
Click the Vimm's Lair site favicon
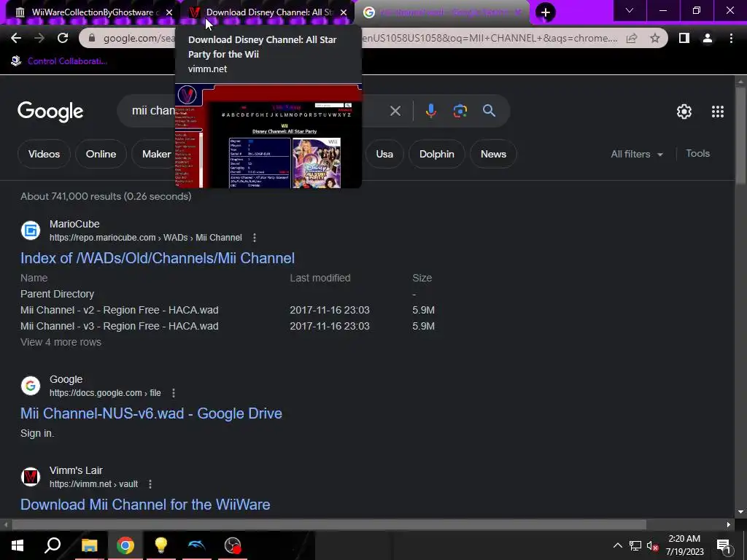tap(31, 477)
